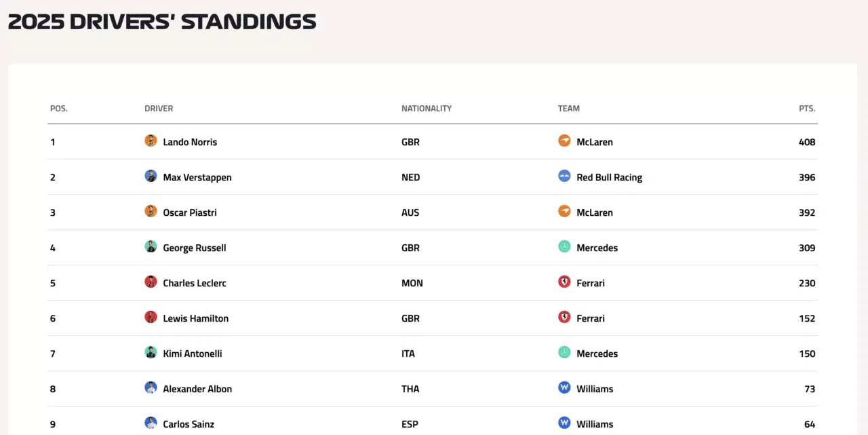Click Kimi Antonelli's driver avatar icon

(151, 353)
